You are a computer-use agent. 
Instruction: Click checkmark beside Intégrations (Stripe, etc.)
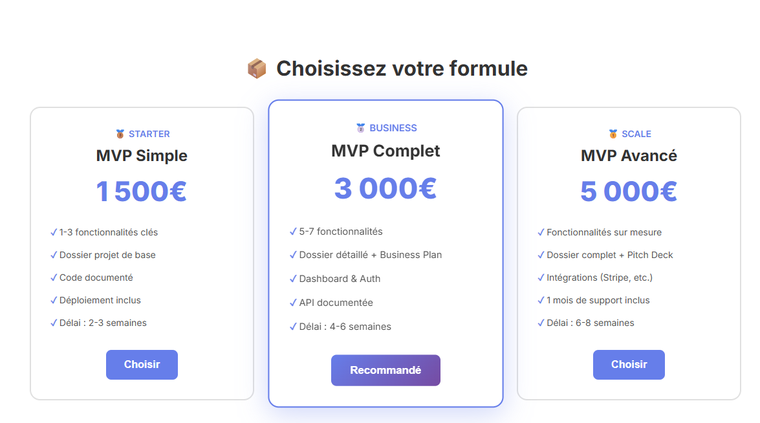click(541, 277)
